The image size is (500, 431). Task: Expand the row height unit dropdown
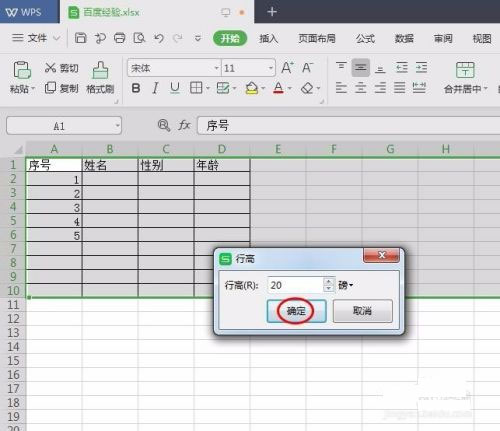(346, 285)
